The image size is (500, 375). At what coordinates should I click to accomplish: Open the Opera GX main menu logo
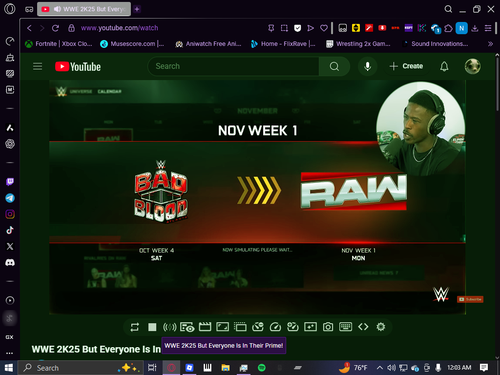10,9
